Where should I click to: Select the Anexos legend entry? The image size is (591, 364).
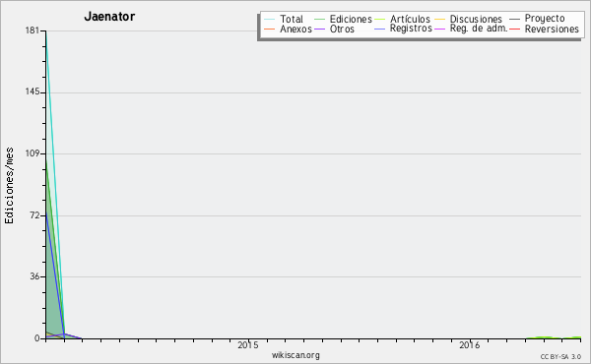click(295, 29)
